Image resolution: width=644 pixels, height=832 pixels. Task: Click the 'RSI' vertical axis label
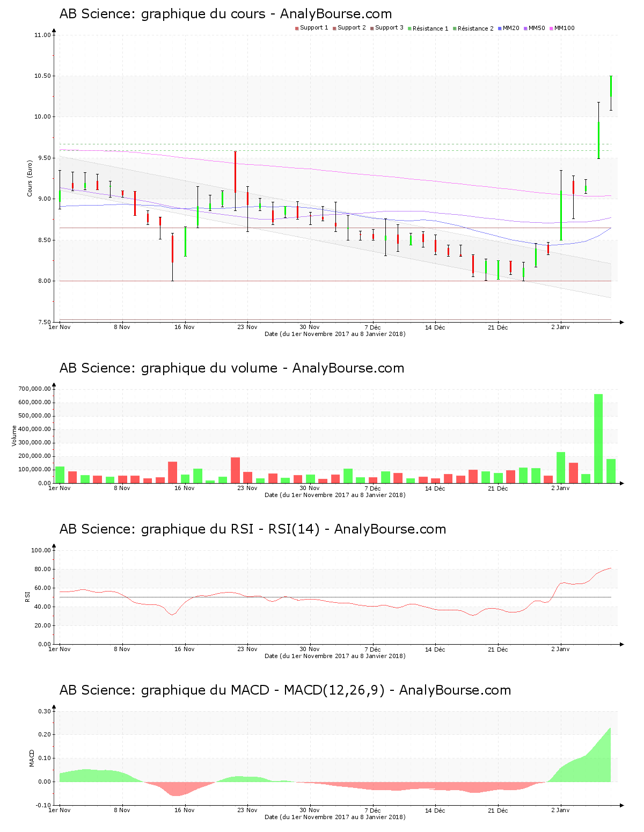(x=27, y=596)
